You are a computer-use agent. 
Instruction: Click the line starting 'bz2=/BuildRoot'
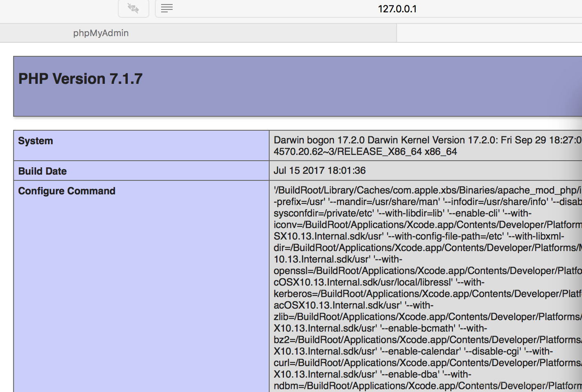click(427, 340)
